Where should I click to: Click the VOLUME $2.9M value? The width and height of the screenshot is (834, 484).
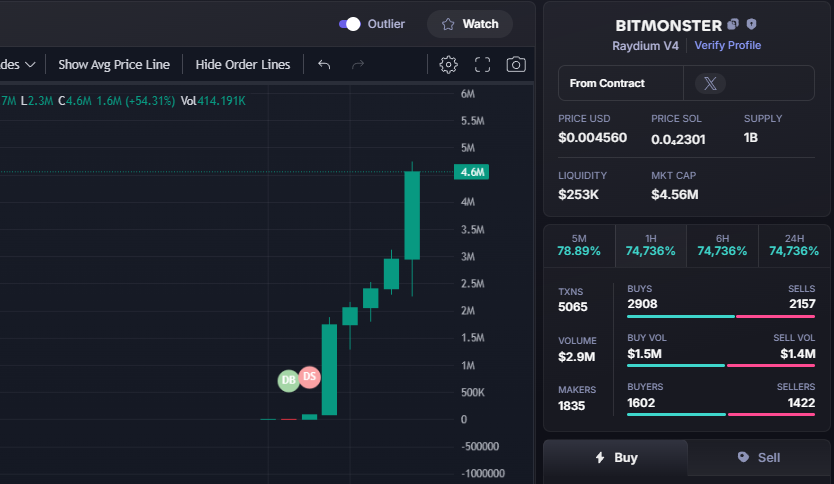point(577,357)
